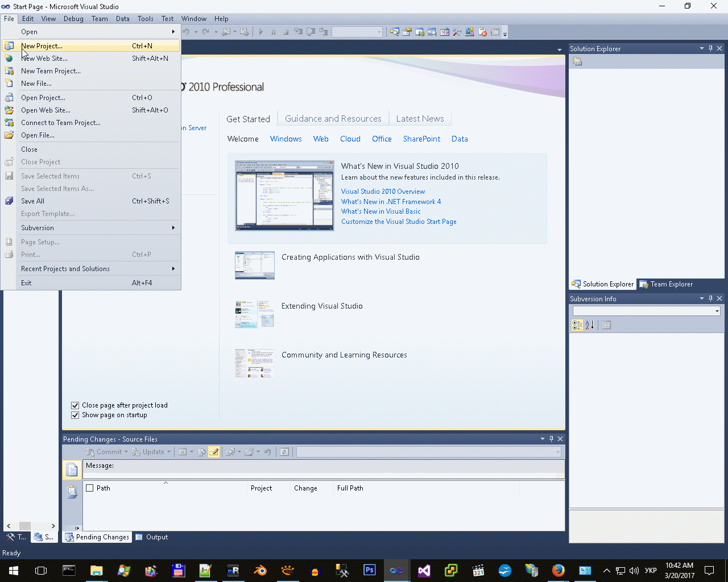Check the Path select-all checkbox
Image resolution: width=728 pixels, height=582 pixels.
pos(89,488)
